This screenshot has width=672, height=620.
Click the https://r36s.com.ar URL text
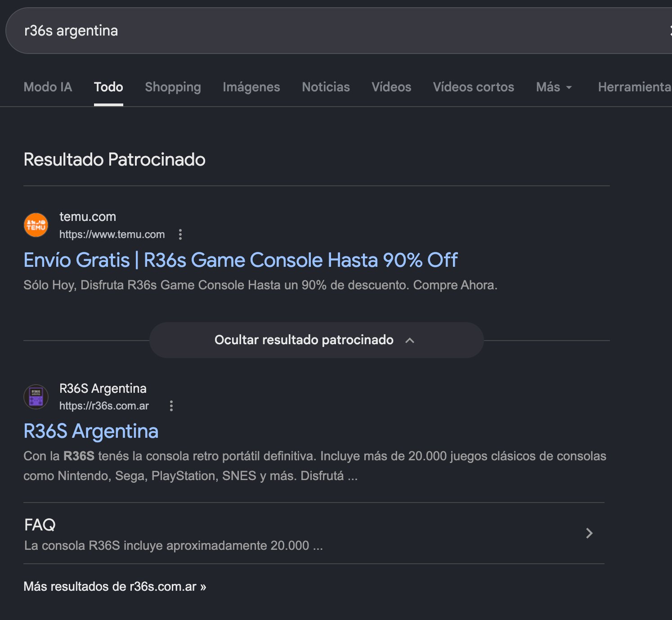click(x=104, y=406)
